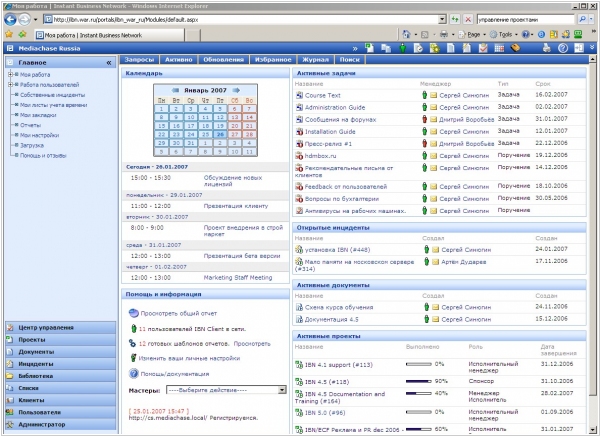Switch to the Запросы tab

139,60
